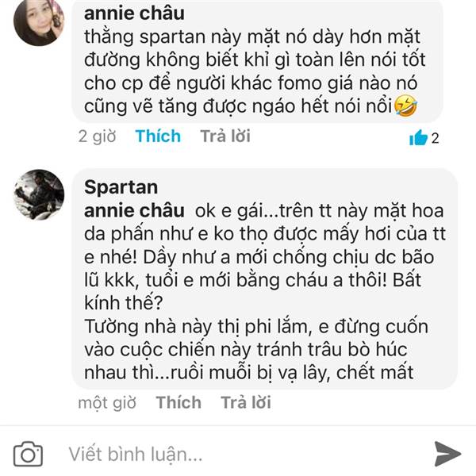Screen dimensions: 476x476
Task: Click the annie châu mention in Spartan's reply
Action: 133,212
